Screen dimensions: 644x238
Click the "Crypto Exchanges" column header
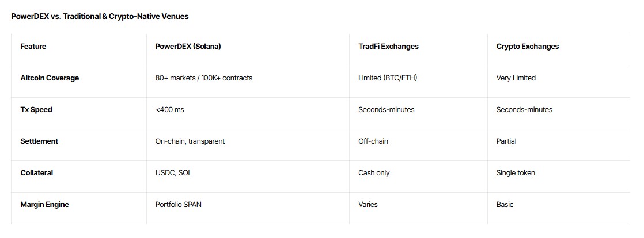tap(527, 47)
